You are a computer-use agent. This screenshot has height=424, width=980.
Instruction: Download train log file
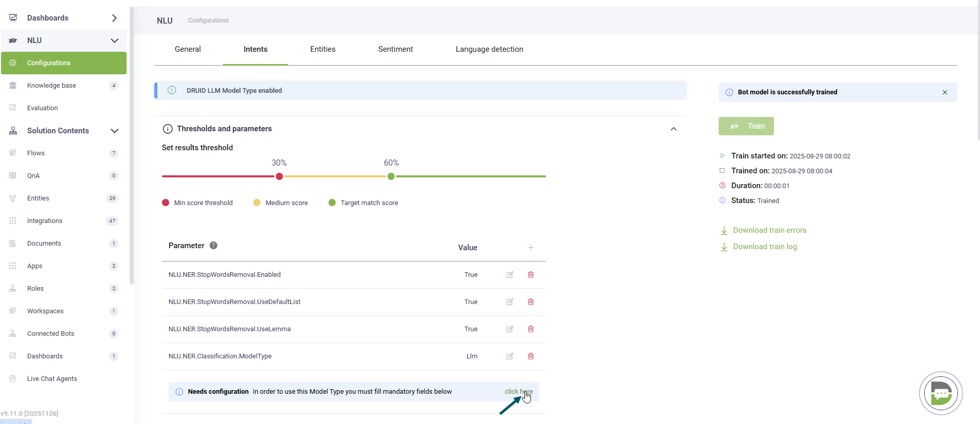pyautogui.click(x=764, y=247)
